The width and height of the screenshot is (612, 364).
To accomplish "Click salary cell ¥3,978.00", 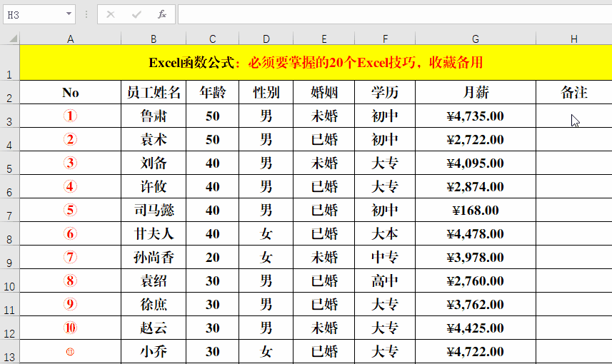I will (x=476, y=258).
